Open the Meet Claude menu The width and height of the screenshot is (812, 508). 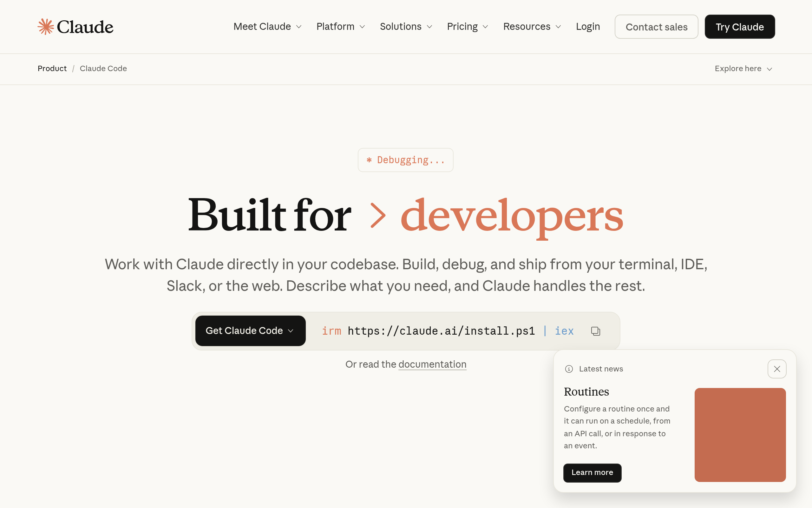[267, 27]
